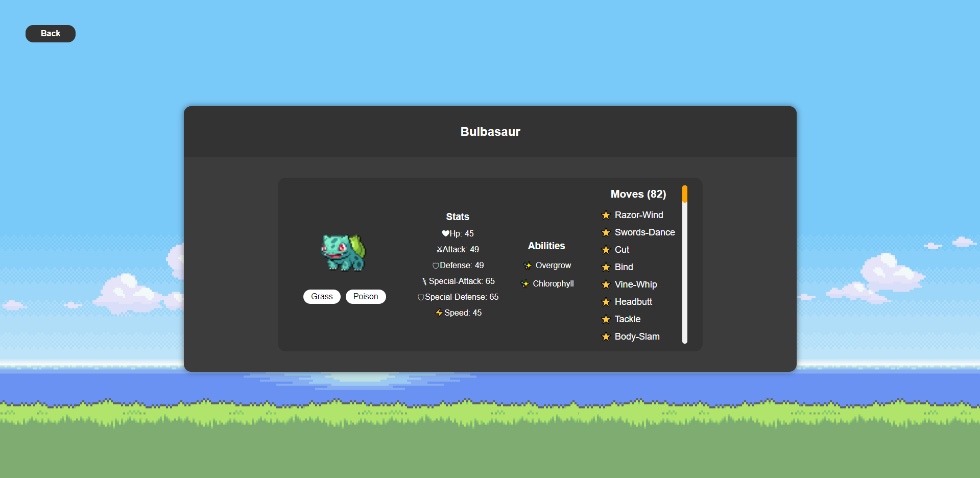This screenshot has width=980, height=478.
Task: Select the Grass type badge
Action: 322,296
